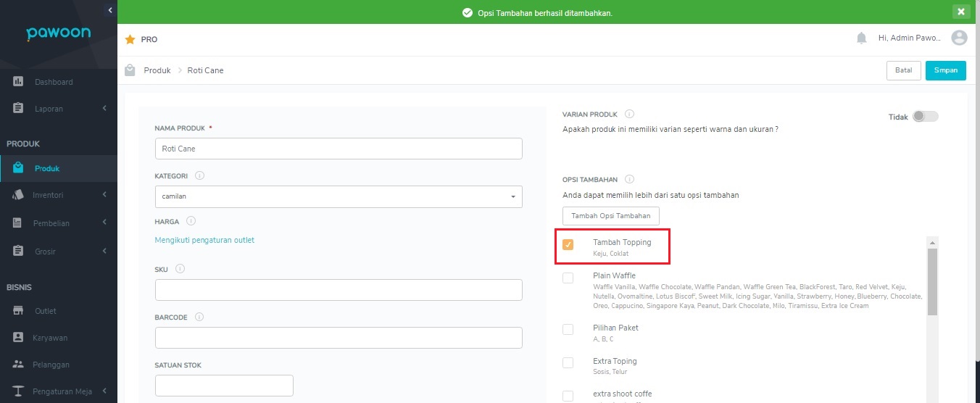
Task: Select the Produk sidebar menu item
Action: 47,168
